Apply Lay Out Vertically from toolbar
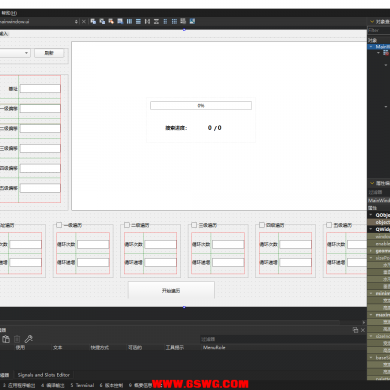 point(138,21)
